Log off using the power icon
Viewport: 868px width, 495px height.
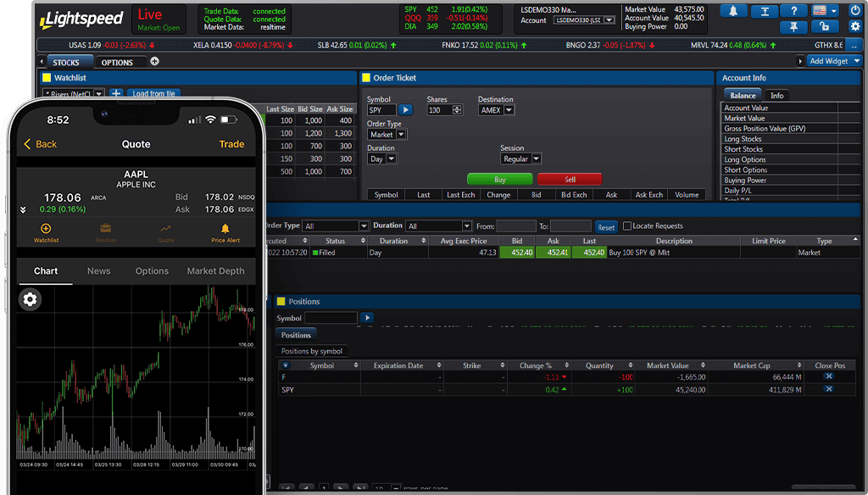[x=854, y=11]
